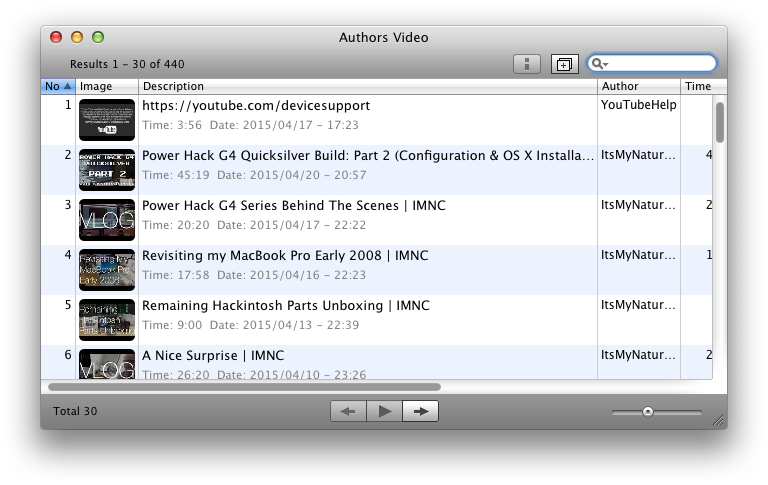Image resolution: width=768 pixels, height=485 pixels.
Task: Select Revisiting my MacBook Pro Early 2008
Action: point(285,256)
